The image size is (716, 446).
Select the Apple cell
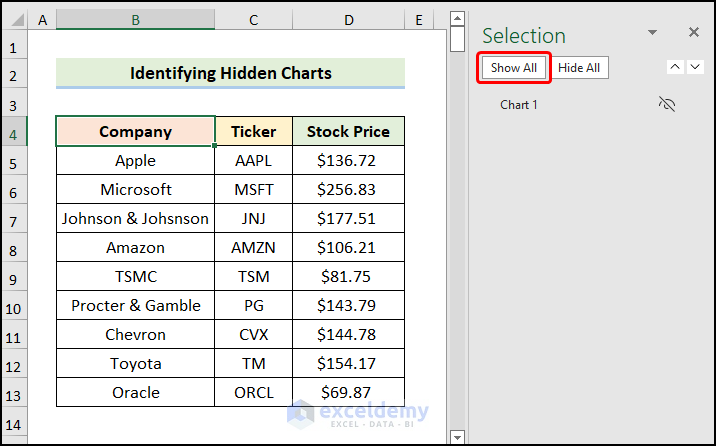(136, 160)
